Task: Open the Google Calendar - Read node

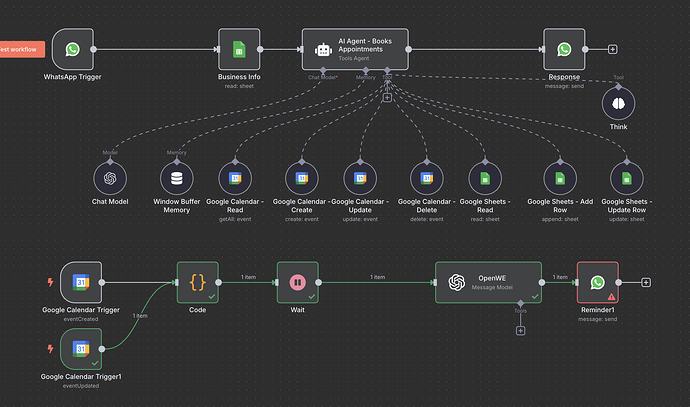Action: point(235,178)
